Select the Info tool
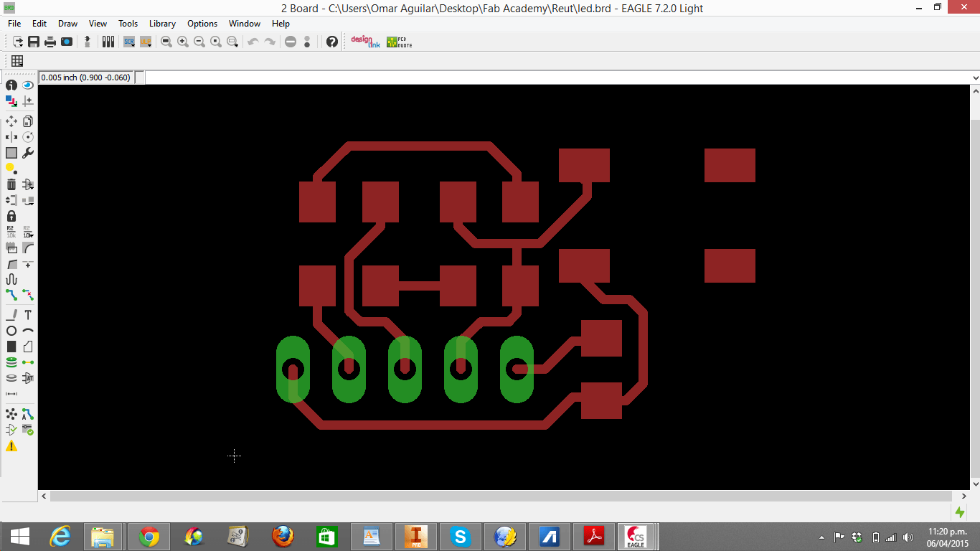The width and height of the screenshot is (980, 551). [x=11, y=85]
